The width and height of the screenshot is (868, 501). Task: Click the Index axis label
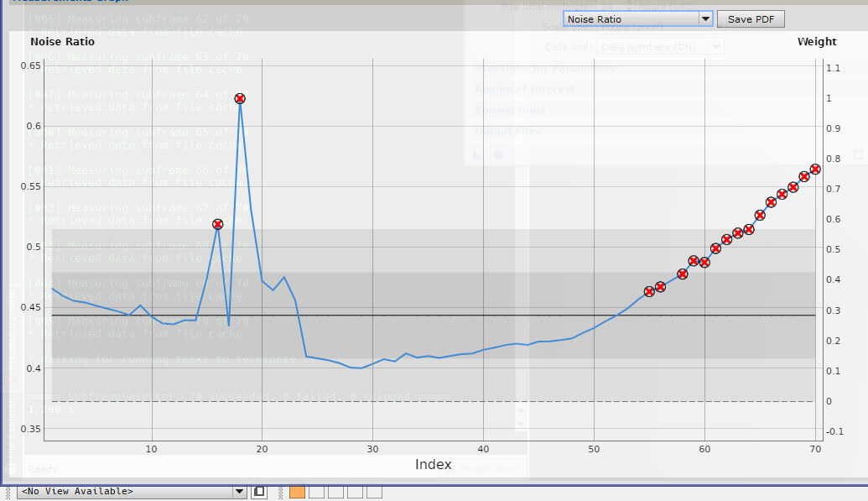434,464
